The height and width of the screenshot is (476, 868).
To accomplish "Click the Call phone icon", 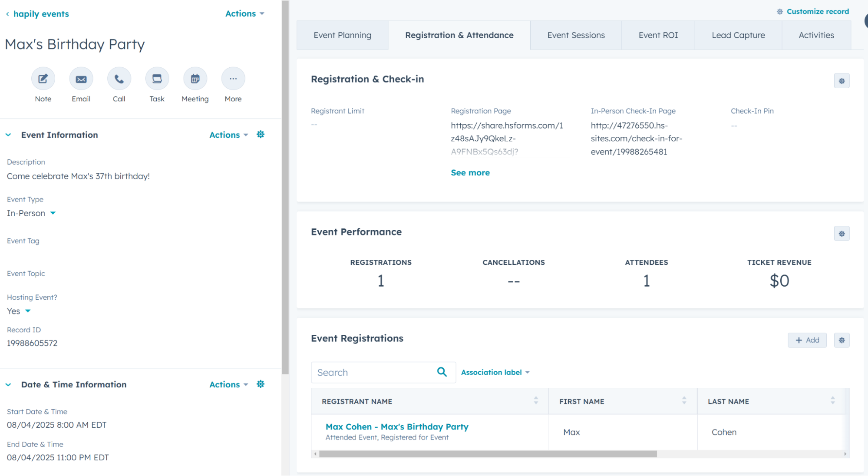I will point(119,79).
